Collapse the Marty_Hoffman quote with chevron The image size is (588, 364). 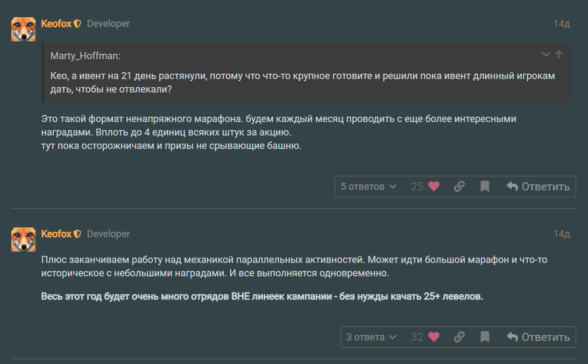tap(546, 54)
